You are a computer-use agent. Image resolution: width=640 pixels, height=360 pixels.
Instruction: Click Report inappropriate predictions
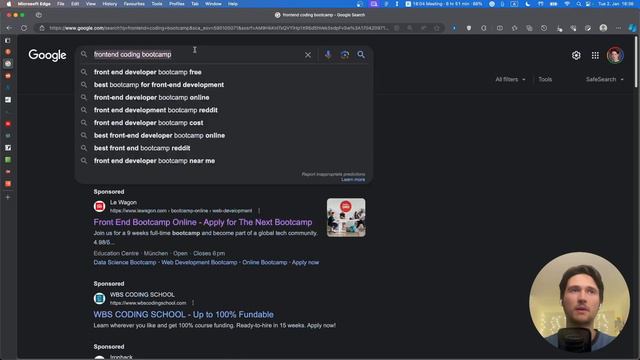point(333,174)
